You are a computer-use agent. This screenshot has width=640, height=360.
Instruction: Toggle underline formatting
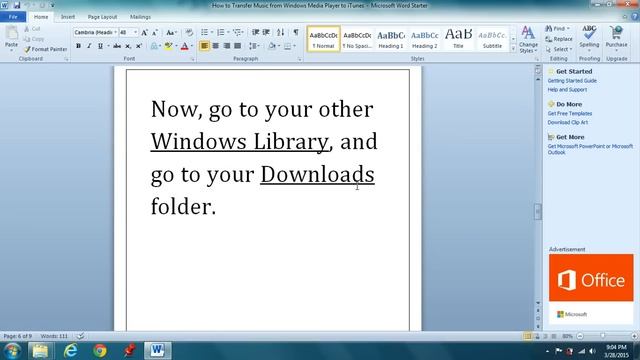pyautogui.click(x=100, y=46)
